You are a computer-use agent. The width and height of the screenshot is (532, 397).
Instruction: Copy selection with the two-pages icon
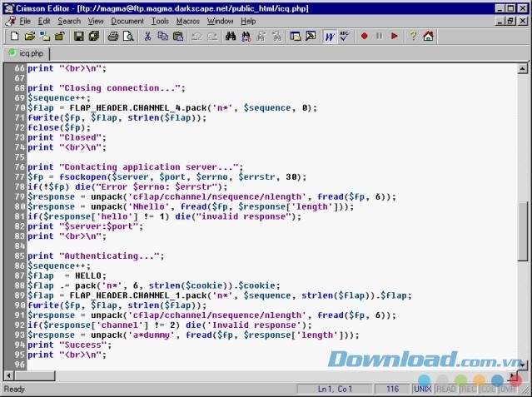point(163,36)
